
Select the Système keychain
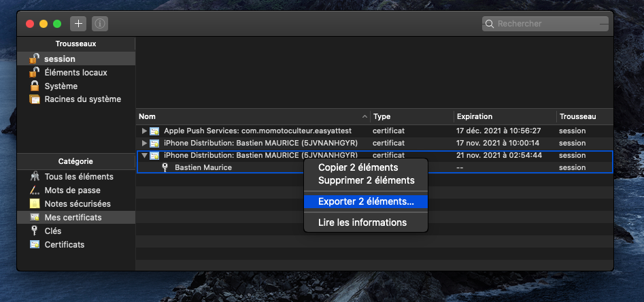coord(76,86)
